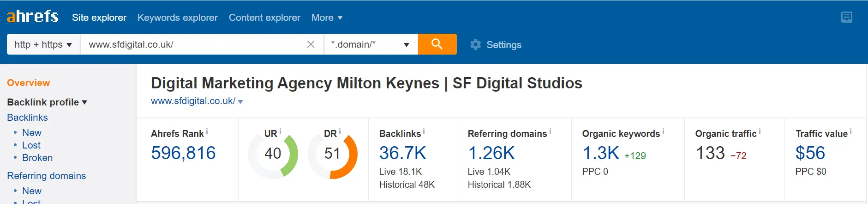Click the 36.7K backlinks count

402,153
